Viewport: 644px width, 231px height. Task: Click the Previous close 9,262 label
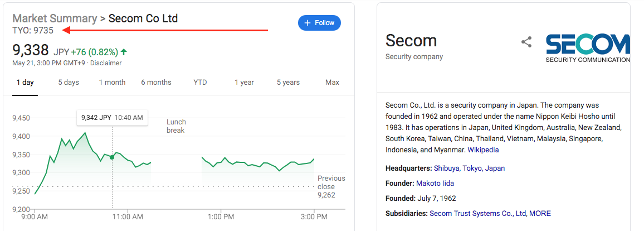[x=331, y=186]
